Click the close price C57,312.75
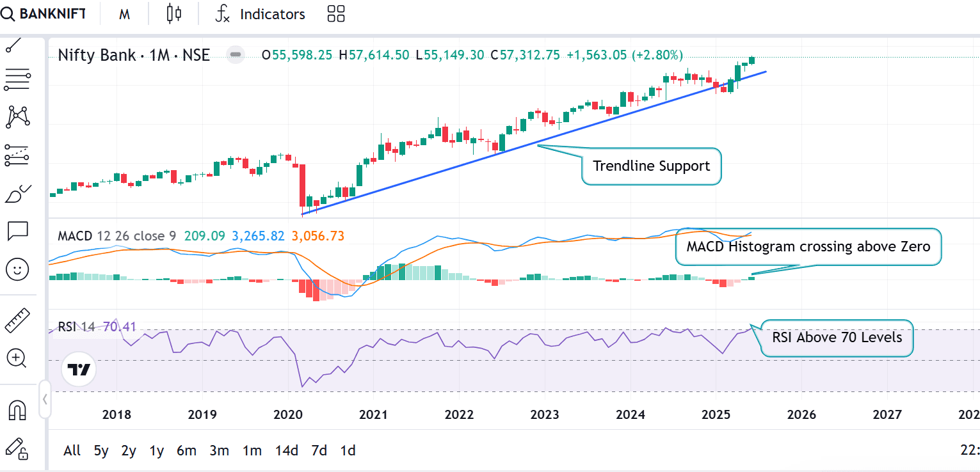The image size is (980, 472). pos(525,55)
